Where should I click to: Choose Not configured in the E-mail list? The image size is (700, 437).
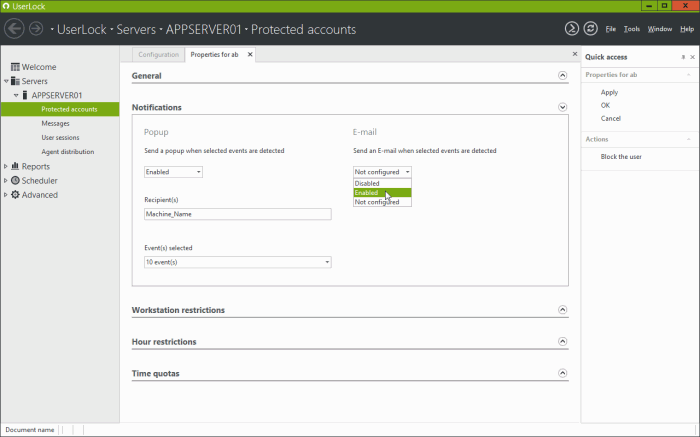382,202
